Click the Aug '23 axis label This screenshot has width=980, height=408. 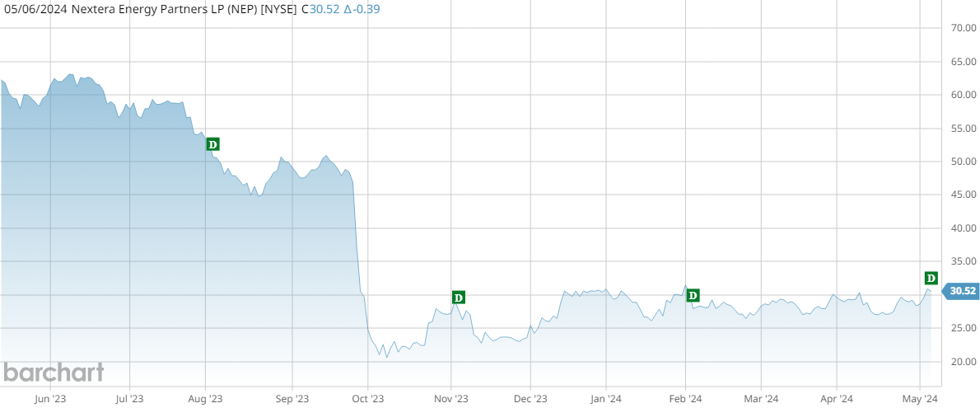coord(206,398)
